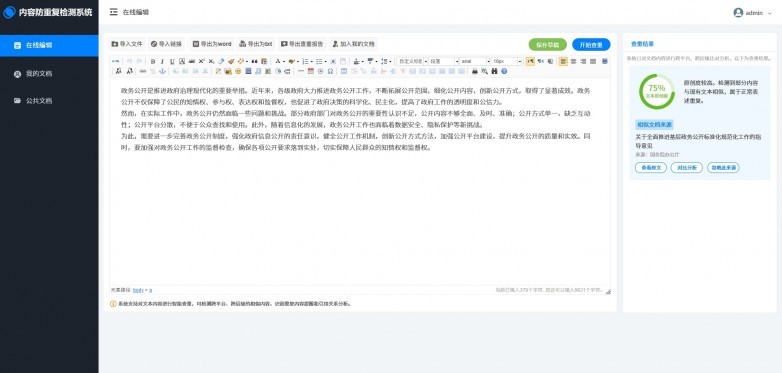Screen dimensions: 782x373
Task: Open the 自定义标题 style dropdown
Action: click(x=412, y=61)
